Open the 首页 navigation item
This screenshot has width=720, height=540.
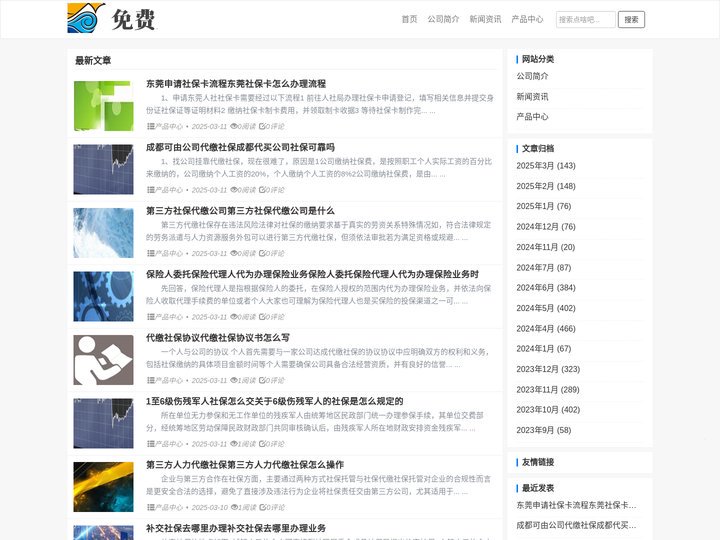pyautogui.click(x=409, y=19)
